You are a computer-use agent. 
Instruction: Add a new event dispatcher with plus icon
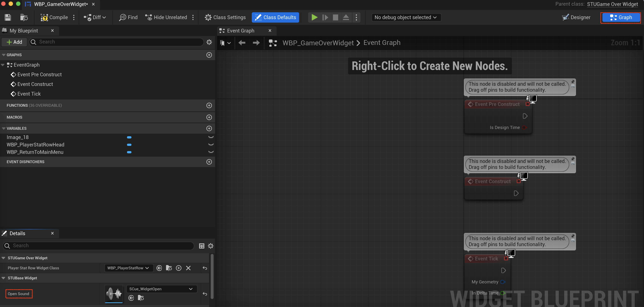pos(209,162)
